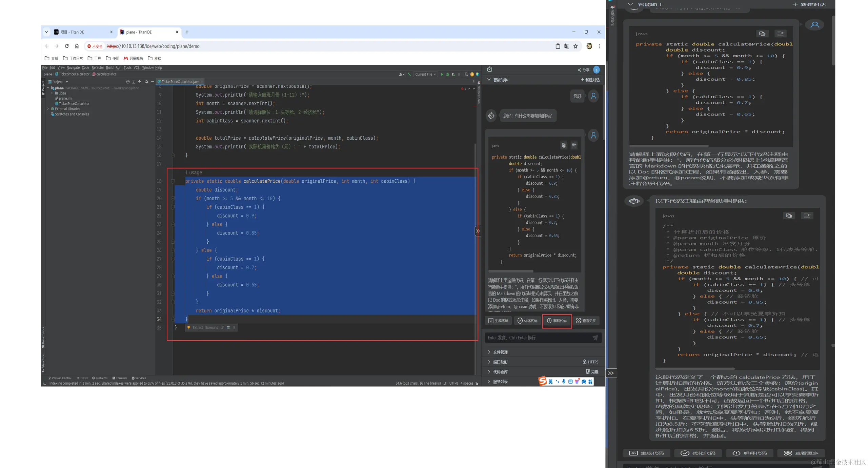Select the TicketPriceCalculator.java editor tab
The height and width of the screenshot is (468, 868).
(180, 82)
